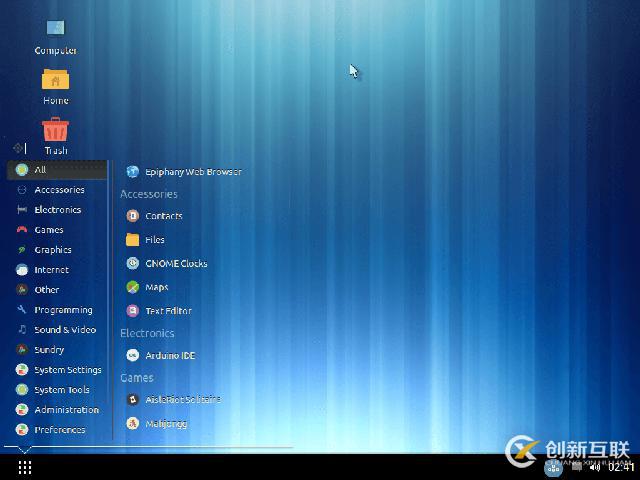Viewport: 640px width, 480px height.
Task: Start the Mahjongg game
Action: point(165,423)
